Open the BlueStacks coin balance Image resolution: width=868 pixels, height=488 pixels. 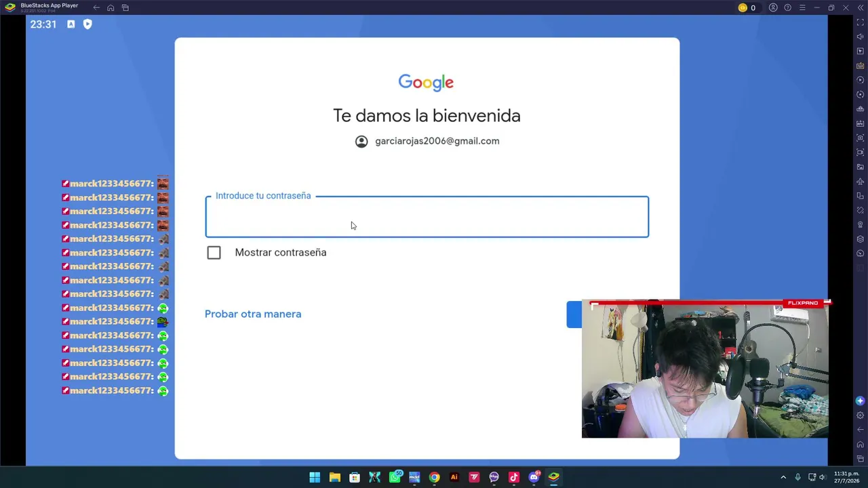pyautogui.click(x=747, y=7)
